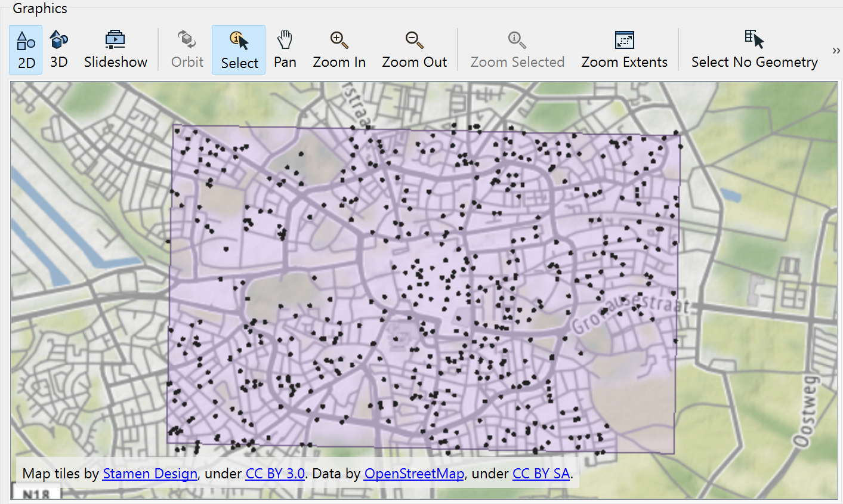Activate the Select tool
This screenshot has width=843, height=504.
tap(239, 50)
